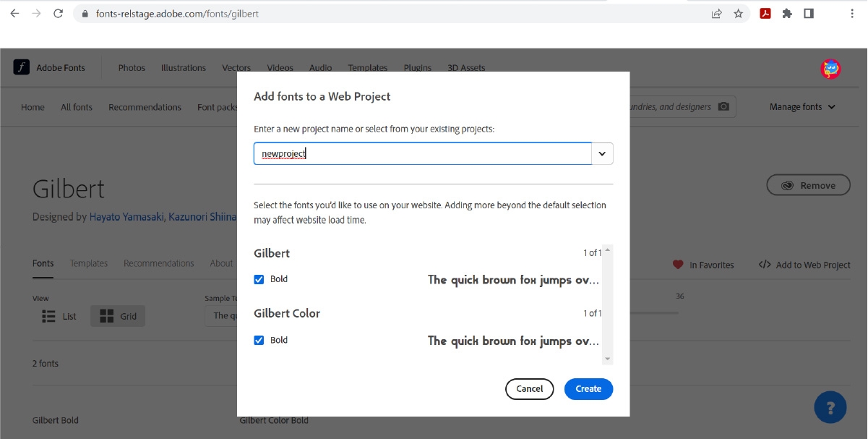This screenshot has height=439, width=868.
Task: Uncheck Gilbert Bold checkbox
Action: pos(259,279)
